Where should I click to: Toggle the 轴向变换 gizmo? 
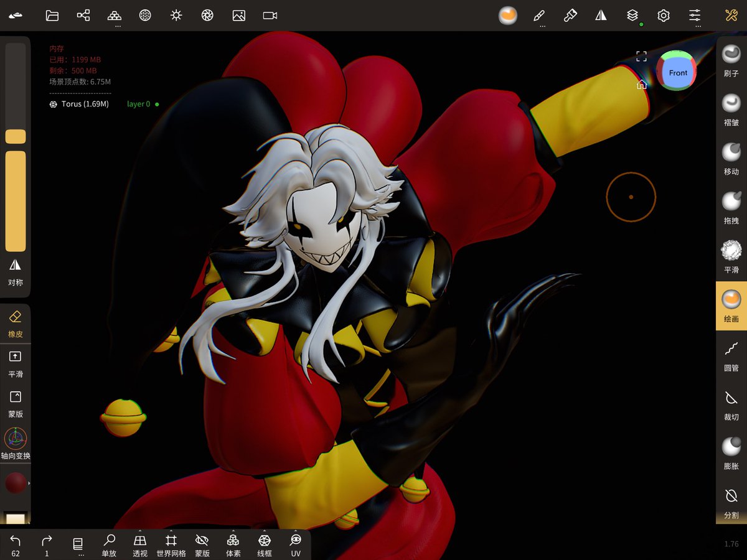click(16, 444)
